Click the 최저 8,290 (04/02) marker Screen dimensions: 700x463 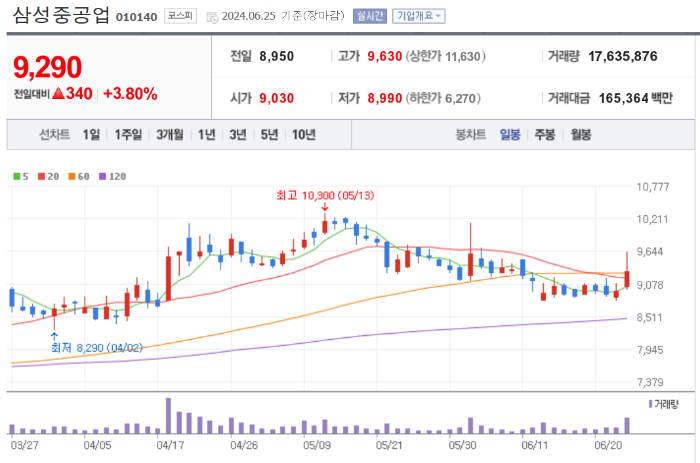tap(97, 348)
